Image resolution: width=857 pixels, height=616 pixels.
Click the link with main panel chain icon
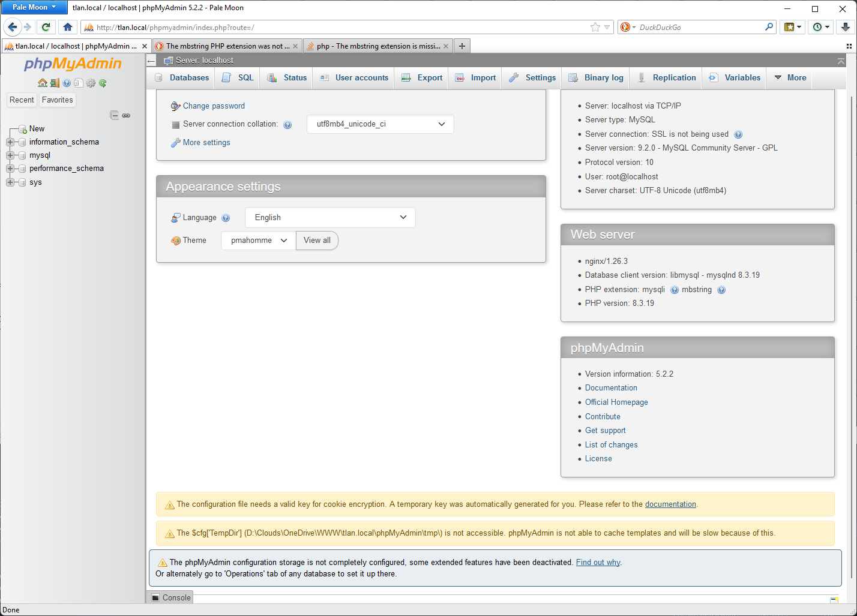126,115
